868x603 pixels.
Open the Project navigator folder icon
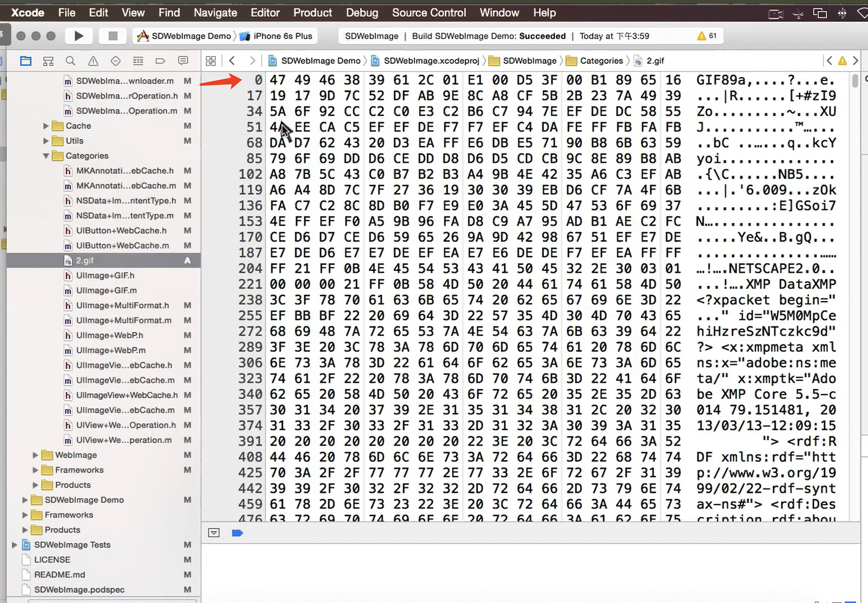26,61
